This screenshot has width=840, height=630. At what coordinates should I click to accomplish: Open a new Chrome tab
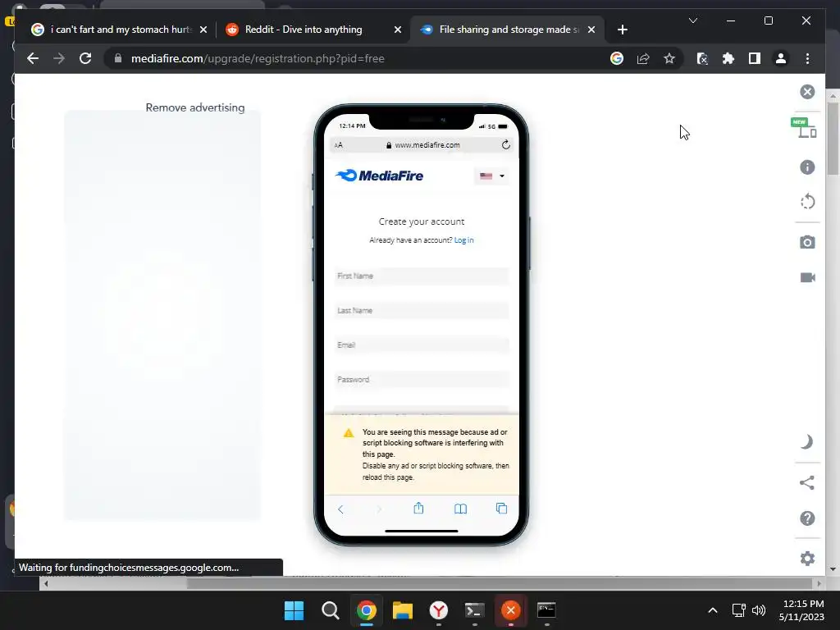click(622, 30)
